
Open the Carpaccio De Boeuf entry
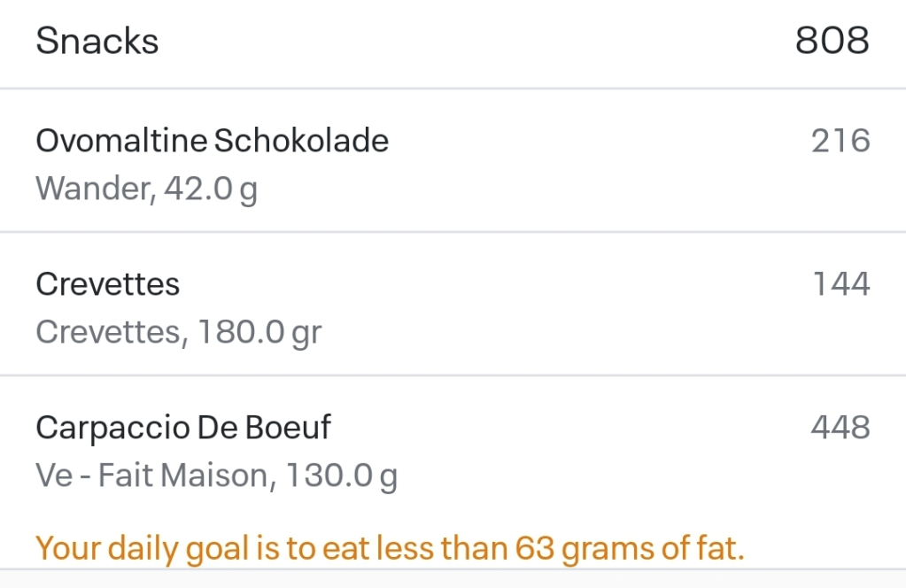coord(183,428)
